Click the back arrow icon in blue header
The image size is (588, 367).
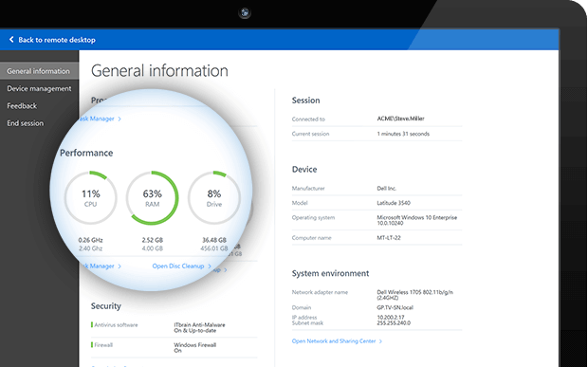(x=11, y=40)
